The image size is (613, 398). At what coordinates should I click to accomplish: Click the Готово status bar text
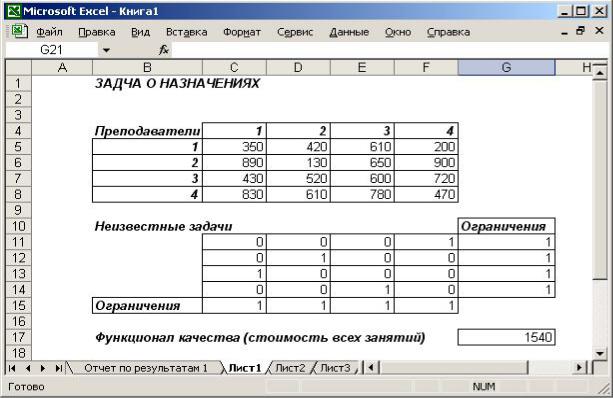26,387
